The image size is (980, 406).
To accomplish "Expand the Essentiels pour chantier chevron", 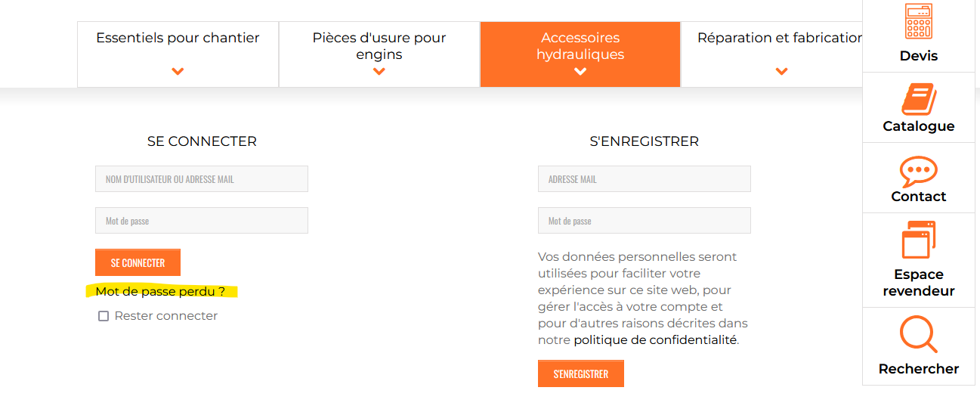I will tap(178, 72).
